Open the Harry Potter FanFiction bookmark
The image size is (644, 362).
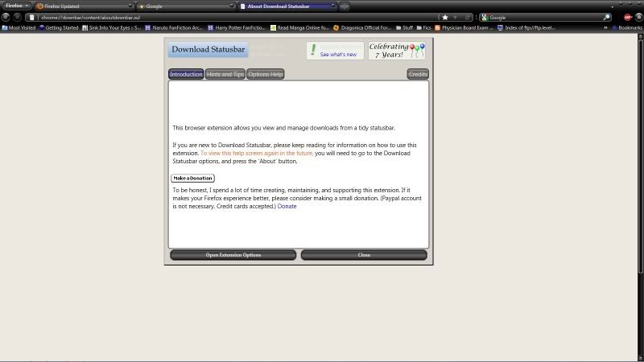point(237,27)
